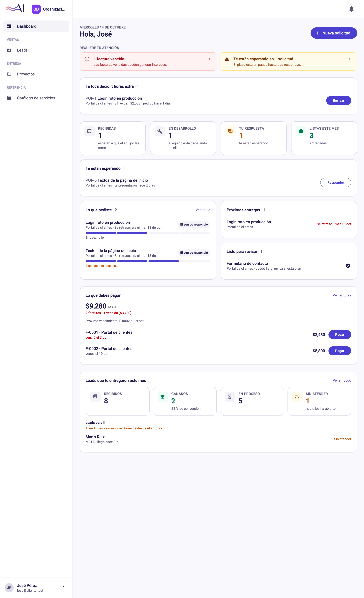The image size is (364, 598).
Task: Click Revisar for Login roto en producción
Action: (x=339, y=101)
